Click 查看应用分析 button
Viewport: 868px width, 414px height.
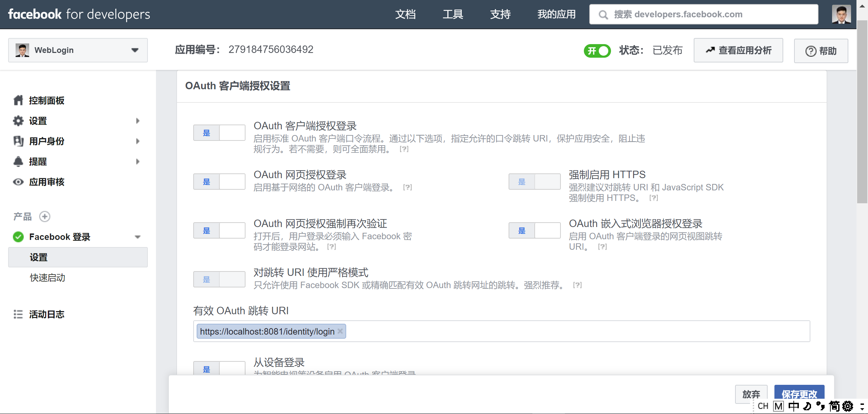click(x=738, y=50)
